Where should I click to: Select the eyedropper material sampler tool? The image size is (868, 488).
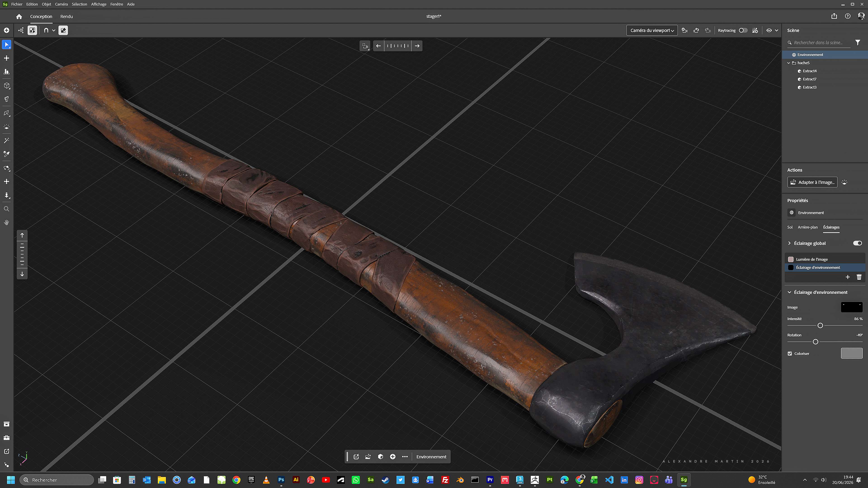(x=6, y=154)
